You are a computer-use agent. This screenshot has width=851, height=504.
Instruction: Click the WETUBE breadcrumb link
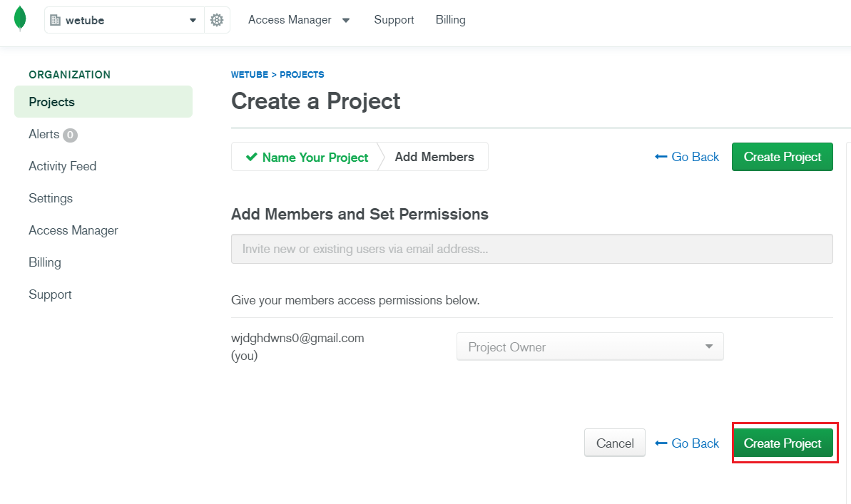pos(249,75)
